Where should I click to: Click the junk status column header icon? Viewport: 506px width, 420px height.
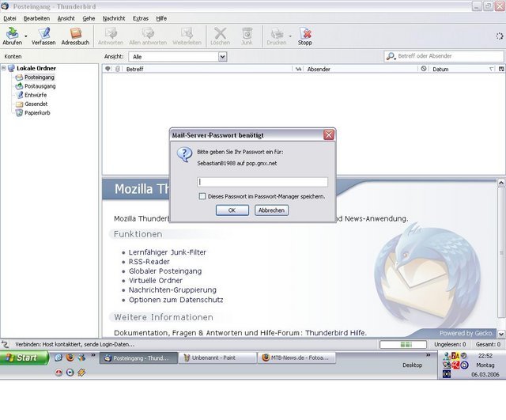pyautogui.click(x=424, y=69)
